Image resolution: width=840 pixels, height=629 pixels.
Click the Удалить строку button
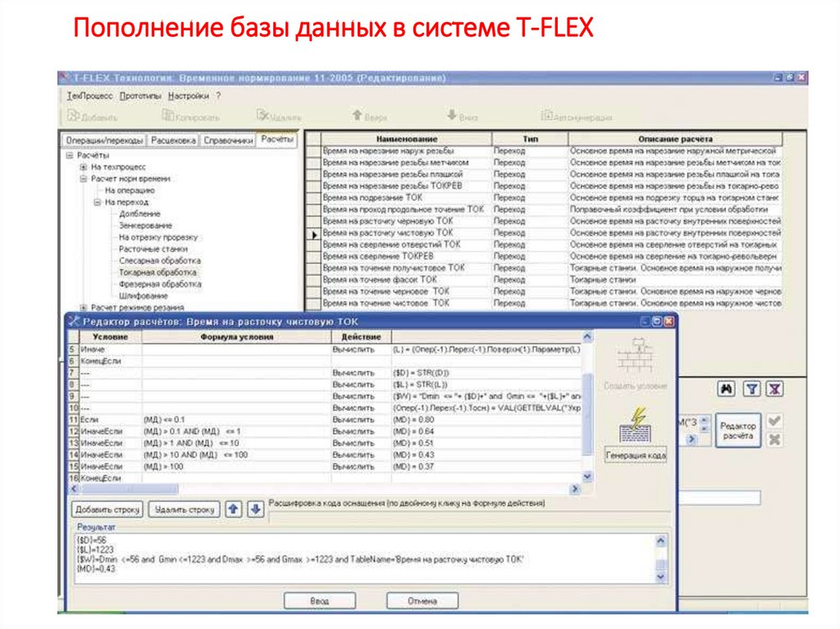185,509
